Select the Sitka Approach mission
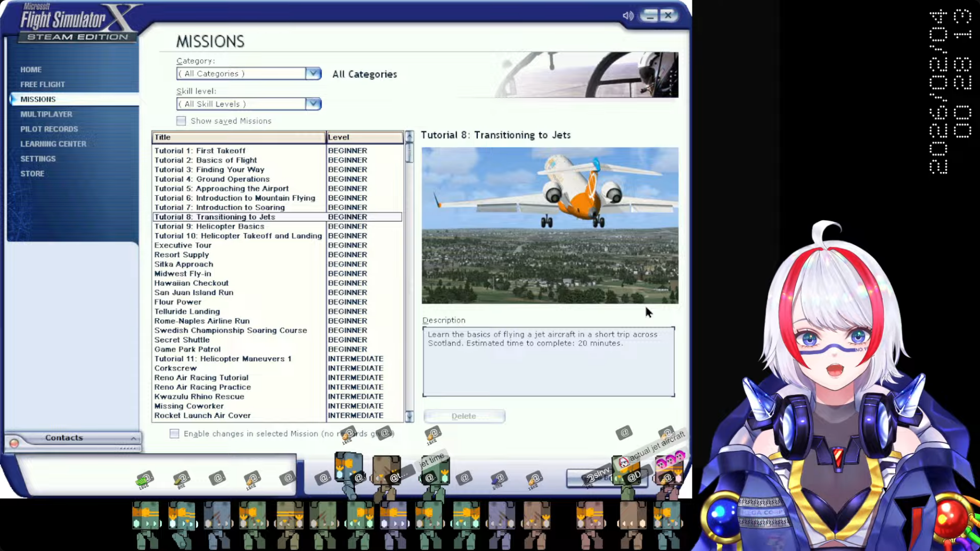Image resolution: width=980 pixels, height=551 pixels. [x=277, y=264]
